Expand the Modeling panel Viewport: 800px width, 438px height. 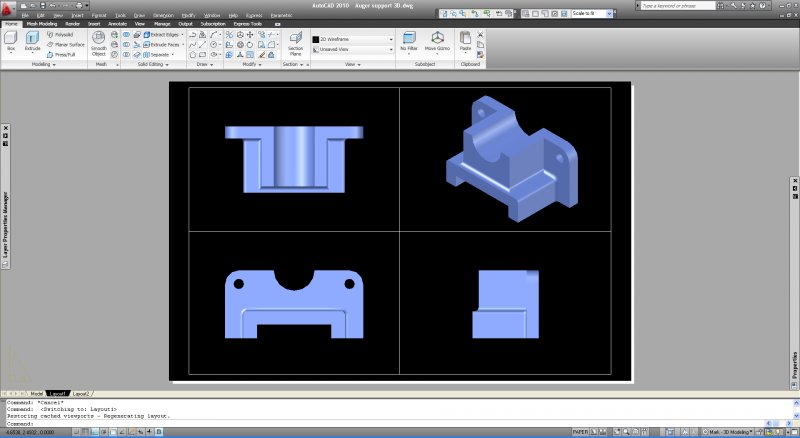click(43, 64)
